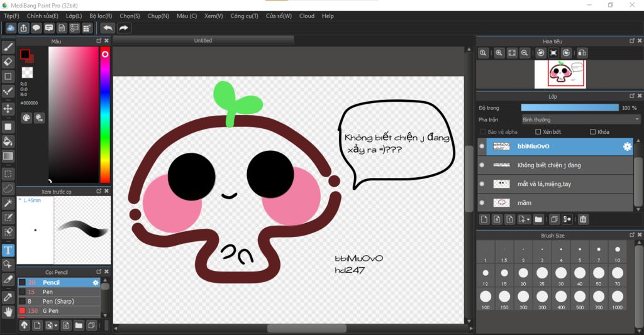Viewport: 644px width, 335px height.
Task: Adjust the Độ trong opacity slider
Action: [x=570, y=107]
